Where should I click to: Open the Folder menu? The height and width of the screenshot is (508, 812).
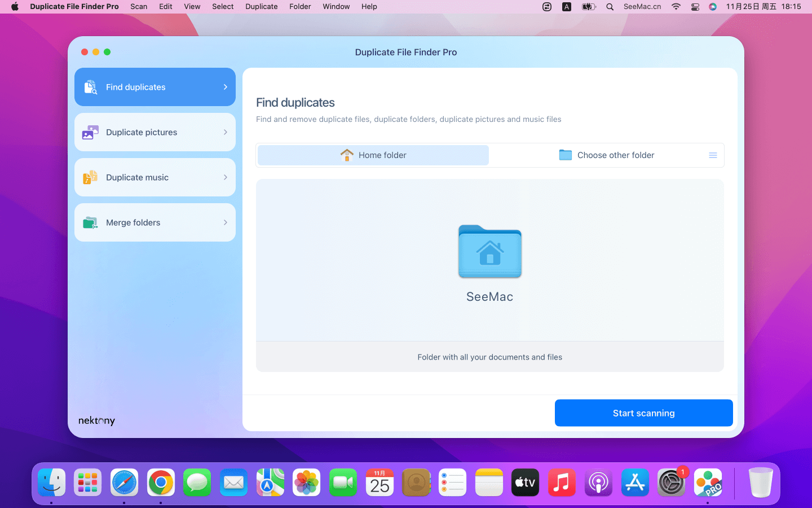tap(300, 7)
